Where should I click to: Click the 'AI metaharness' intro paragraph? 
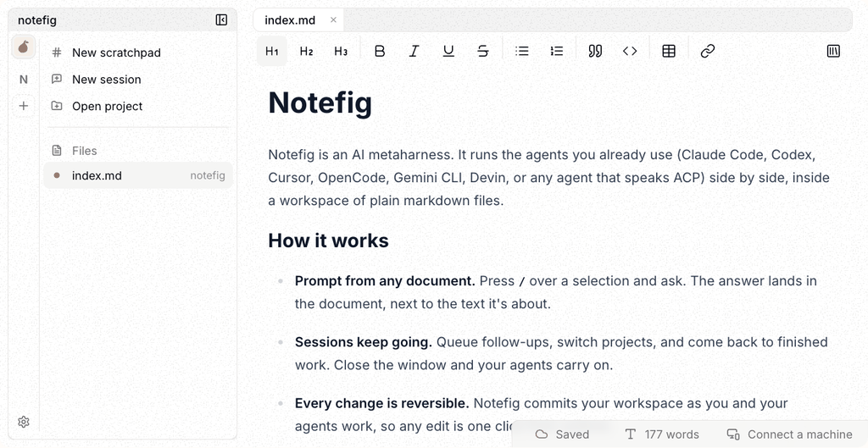pos(548,178)
